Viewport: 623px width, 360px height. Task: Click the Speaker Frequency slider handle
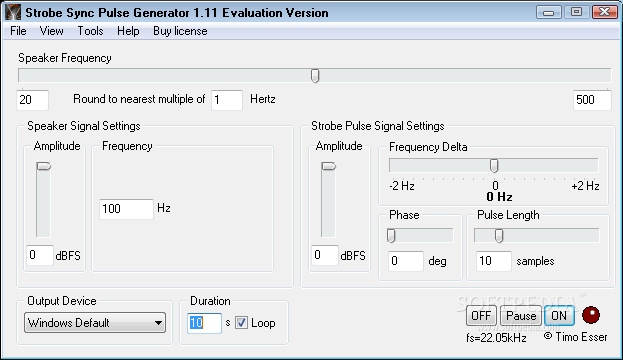click(315, 75)
